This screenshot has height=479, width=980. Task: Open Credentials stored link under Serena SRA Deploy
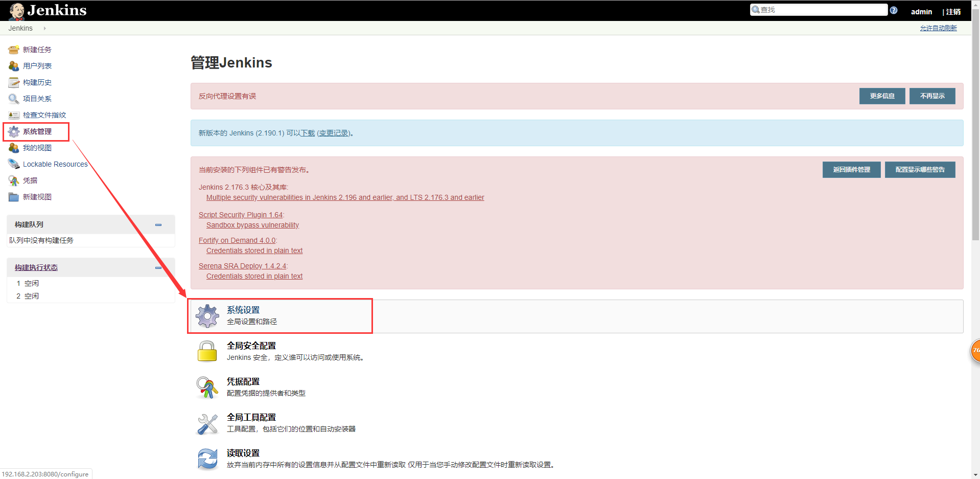pos(254,276)
